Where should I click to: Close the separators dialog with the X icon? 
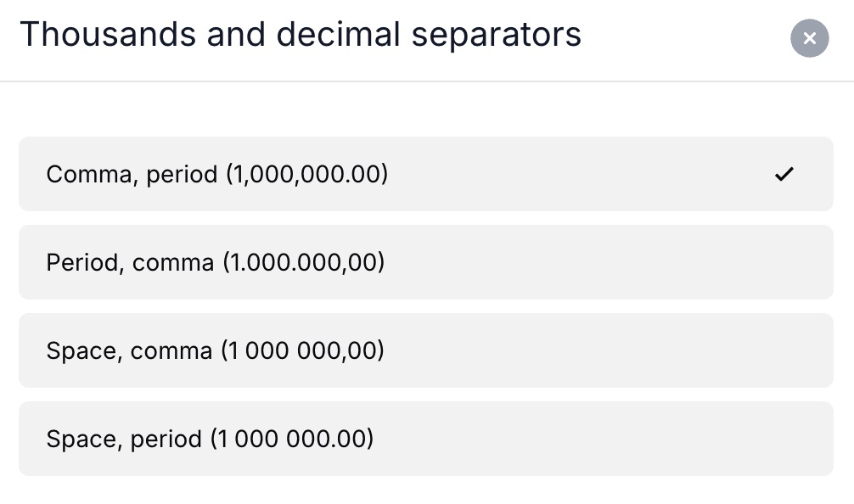[x=809, y=38]
